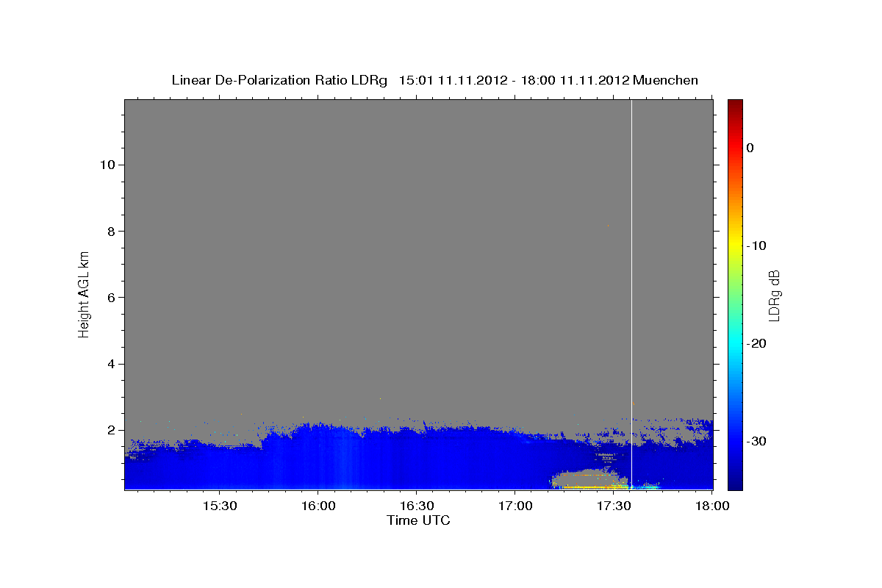This screenshot has width=882, height=588.
Task: Click the 'Time UTC' axis label
Action: [x=418, y=520]
